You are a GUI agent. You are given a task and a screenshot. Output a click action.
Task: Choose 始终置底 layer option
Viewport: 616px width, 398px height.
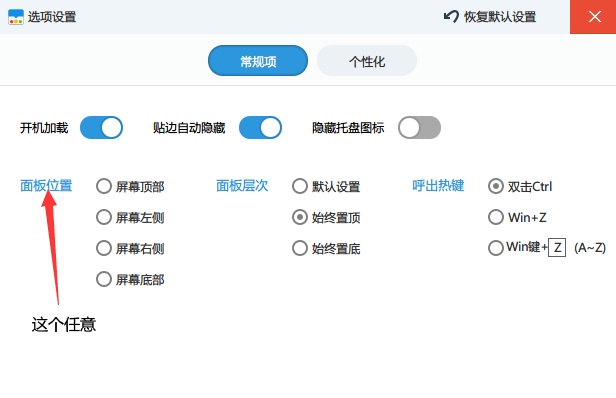point(300,248)
